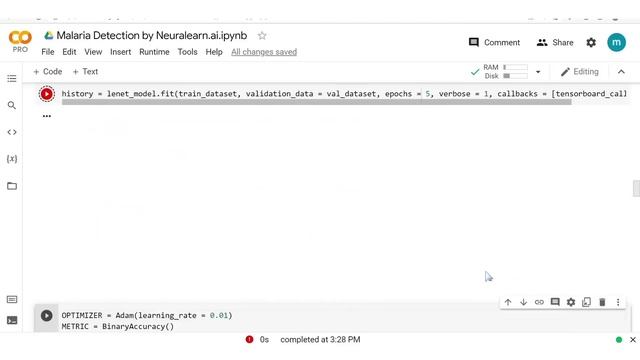
Task: Run the OPTIMIZER Adam cell
Action: (x=47, y=316)
